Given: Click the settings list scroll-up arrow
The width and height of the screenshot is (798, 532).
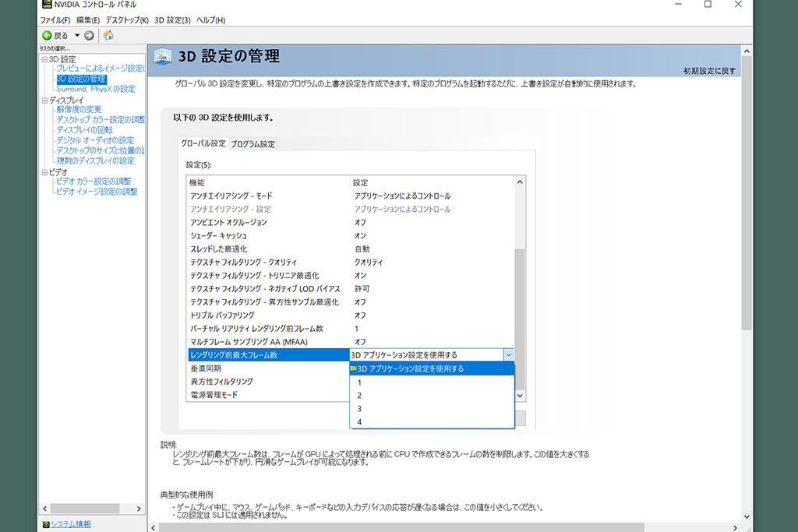Looking at the screenshot, I should pos(520,182).
